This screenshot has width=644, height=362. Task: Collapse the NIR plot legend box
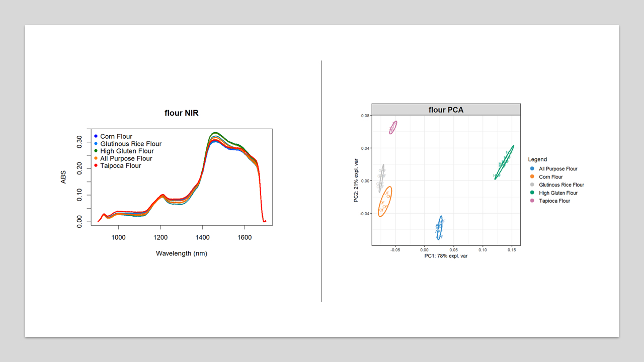click(126, 151)
